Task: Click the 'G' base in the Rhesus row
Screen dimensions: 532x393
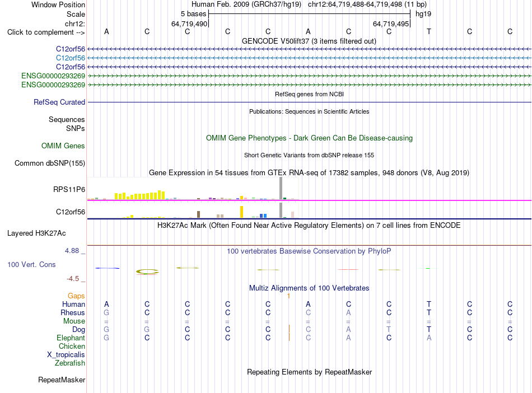Action: pos(106,312)
